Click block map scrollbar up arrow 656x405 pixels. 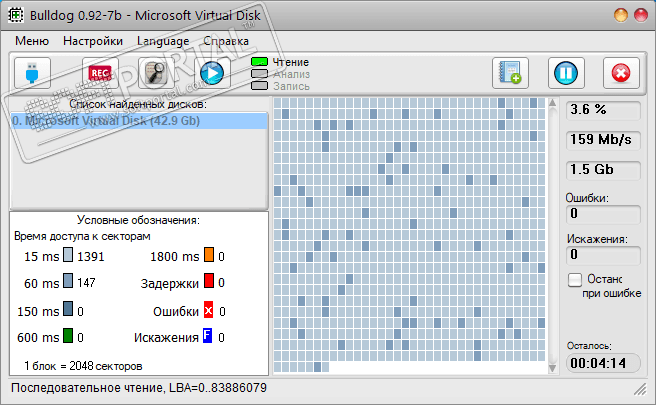[x=552, y=103]
